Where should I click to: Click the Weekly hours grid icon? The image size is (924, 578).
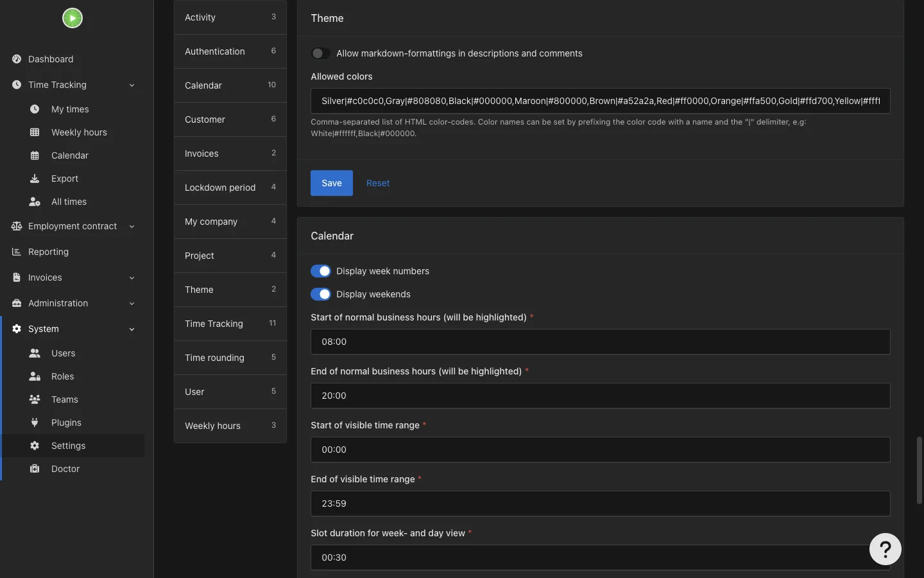coord(35,132)
